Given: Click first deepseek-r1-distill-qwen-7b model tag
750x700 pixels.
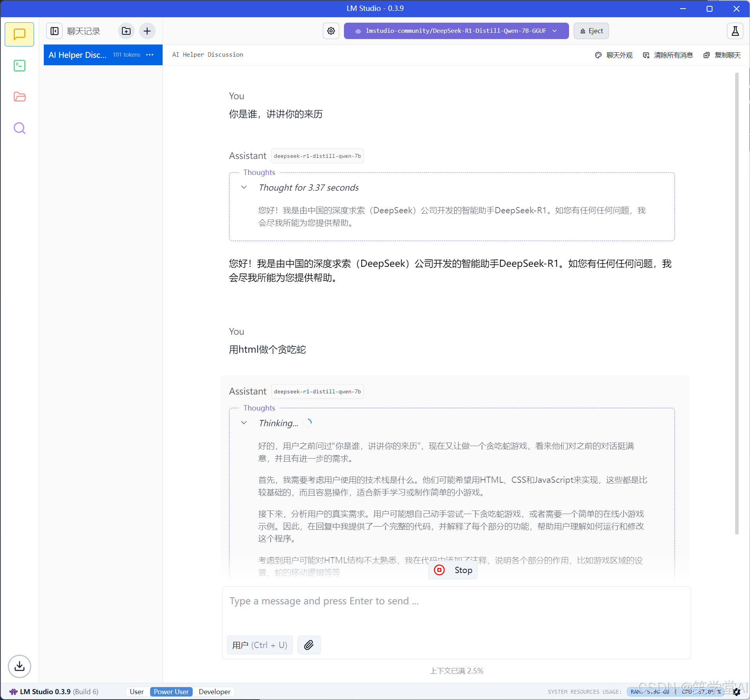Looking at the screenshot, I should [x=317, y=156].
